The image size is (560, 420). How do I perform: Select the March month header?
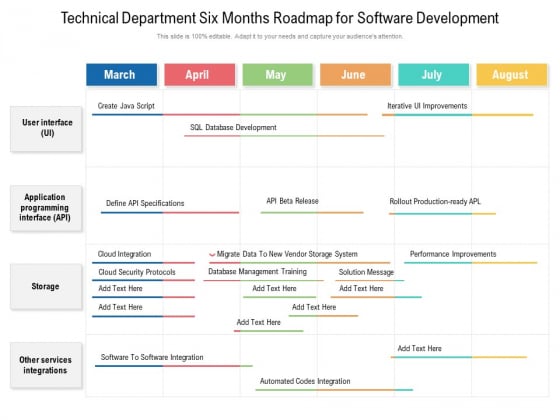[121, 75]
